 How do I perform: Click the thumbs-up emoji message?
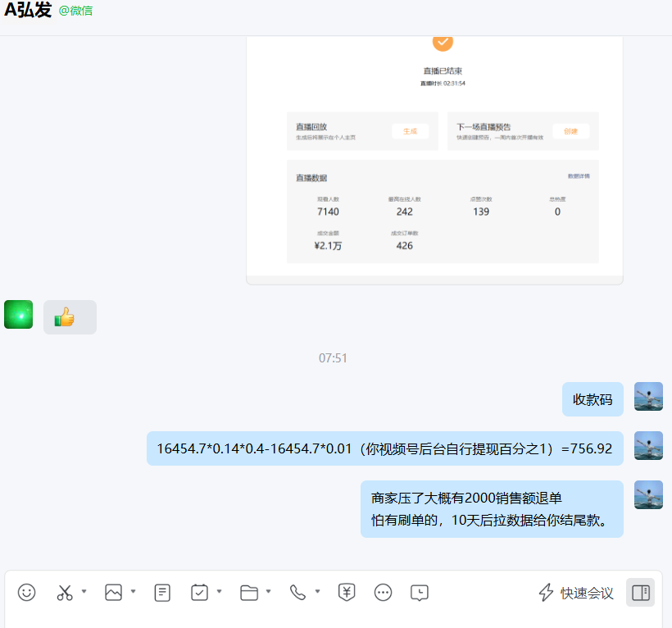click(x=70, y=317)
